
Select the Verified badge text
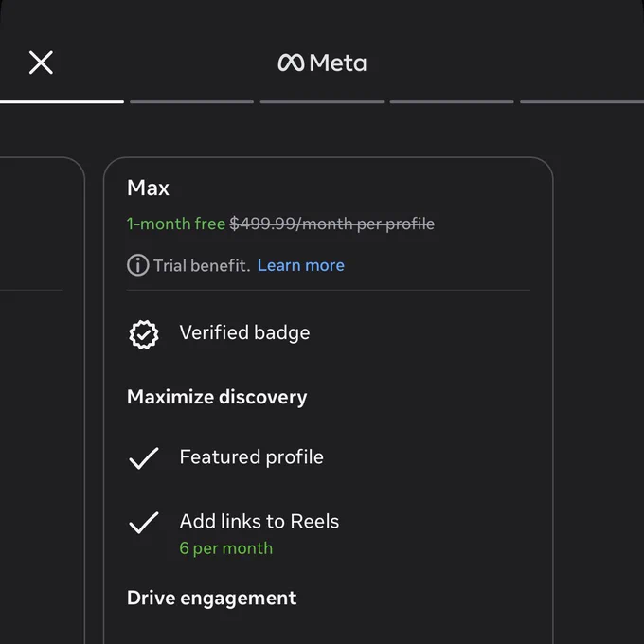pos(244,332)
